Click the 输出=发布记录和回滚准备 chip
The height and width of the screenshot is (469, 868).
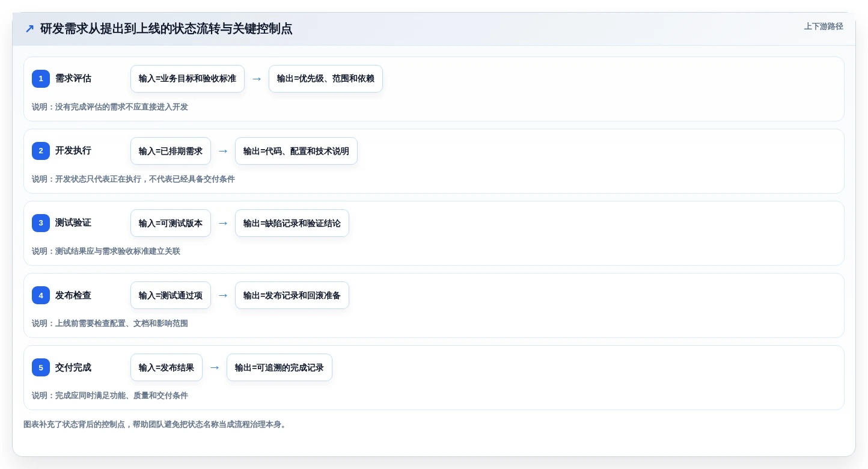pyautogui.click(x=292, y=295)
